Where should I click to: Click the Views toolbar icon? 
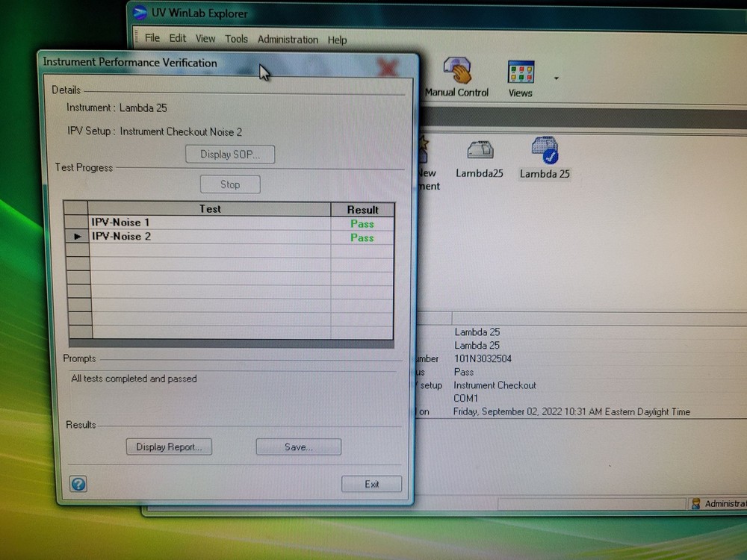coord(520,79)
